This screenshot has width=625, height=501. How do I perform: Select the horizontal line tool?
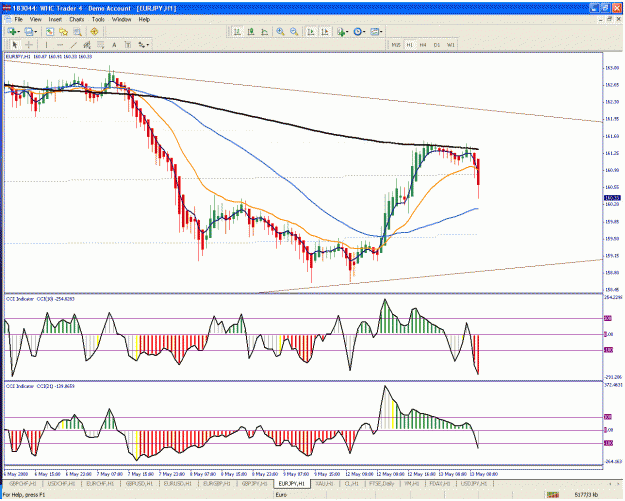pyautogui.click(x=60, y=45)
